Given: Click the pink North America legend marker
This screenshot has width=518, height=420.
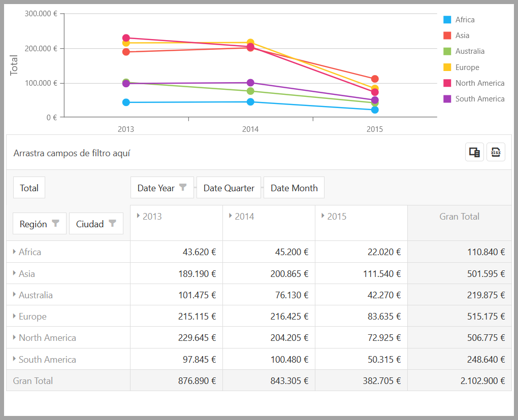Looking at the screenshot, I should 447,83.
